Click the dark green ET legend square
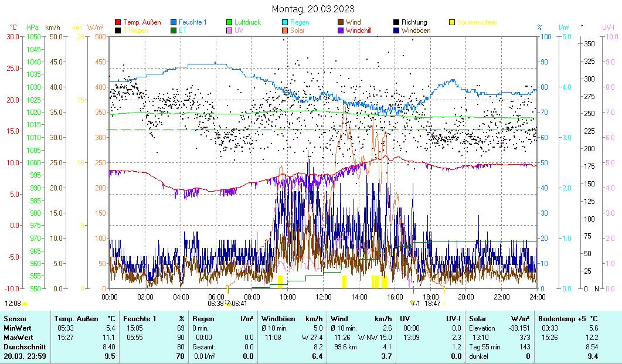 tap(174, 30)
